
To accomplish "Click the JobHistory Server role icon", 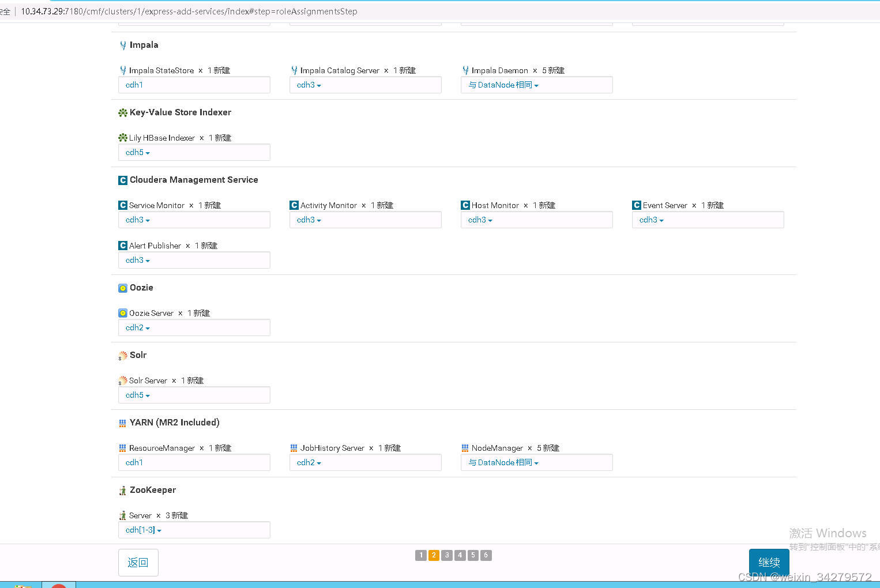I will pos(294,448).
